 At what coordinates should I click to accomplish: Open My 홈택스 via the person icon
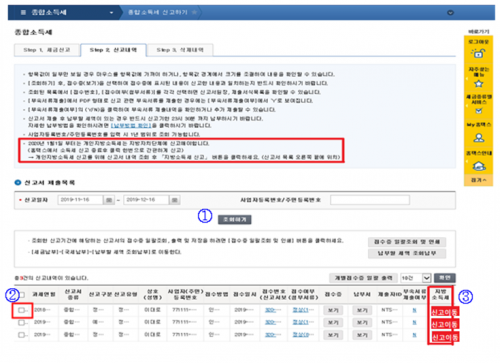[x=479, y=137]
